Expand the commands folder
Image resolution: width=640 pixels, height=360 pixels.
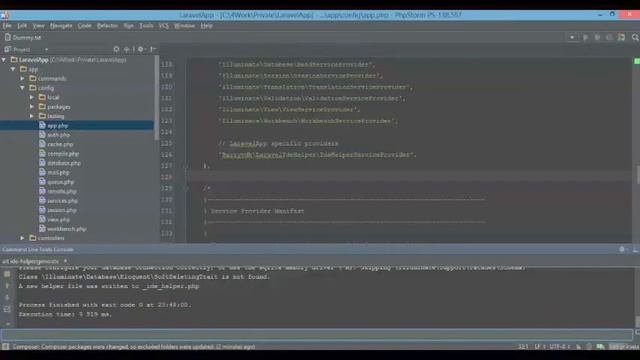(x=23, y=78)
